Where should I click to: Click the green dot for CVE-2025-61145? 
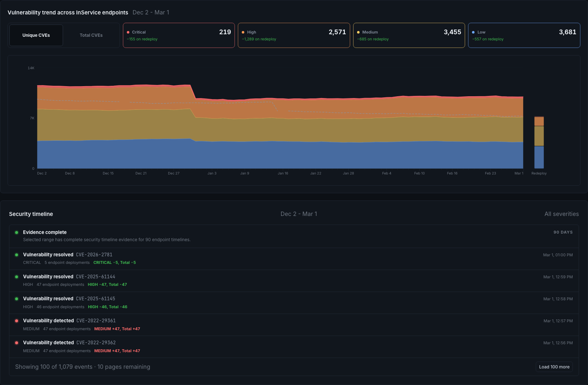tap(17, 299)
